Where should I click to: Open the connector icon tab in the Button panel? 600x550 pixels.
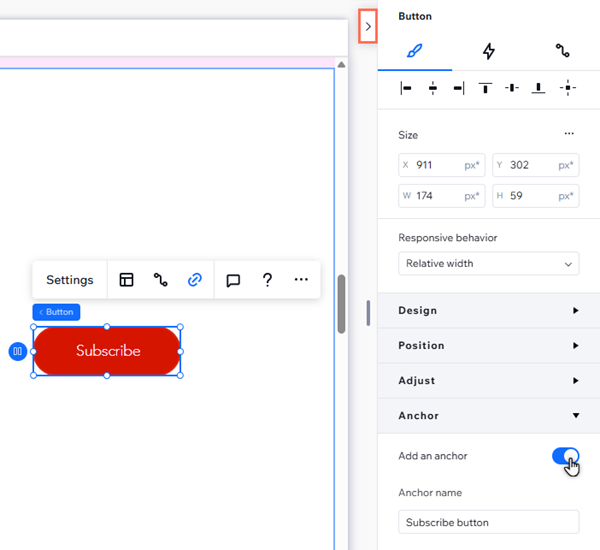(562, 51)
